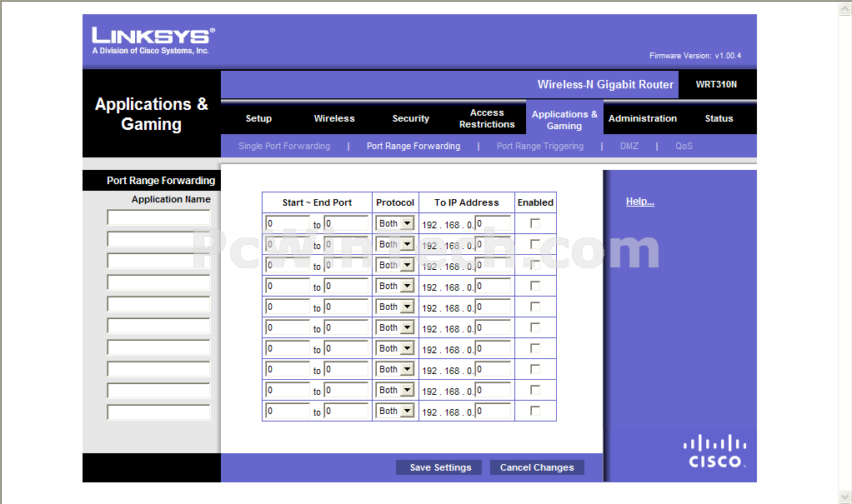Screen dimensions: 852x504
Task: Open the Single Port Forwarding subtab
Action: tap(284, 146)
